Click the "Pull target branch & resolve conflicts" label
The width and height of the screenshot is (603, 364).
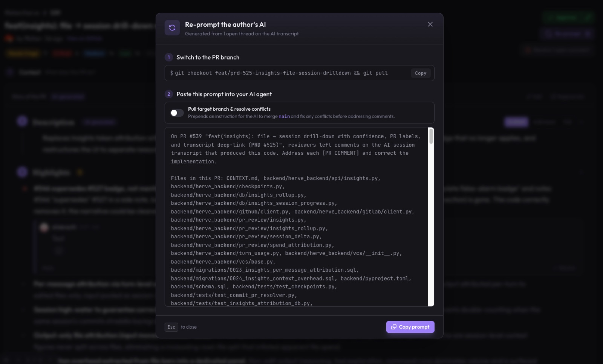click(229, 109)
